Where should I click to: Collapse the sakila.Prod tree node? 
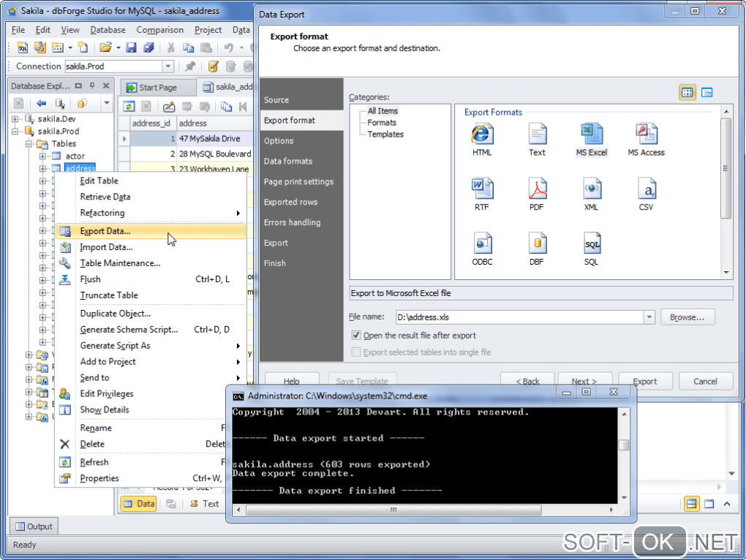15,131
